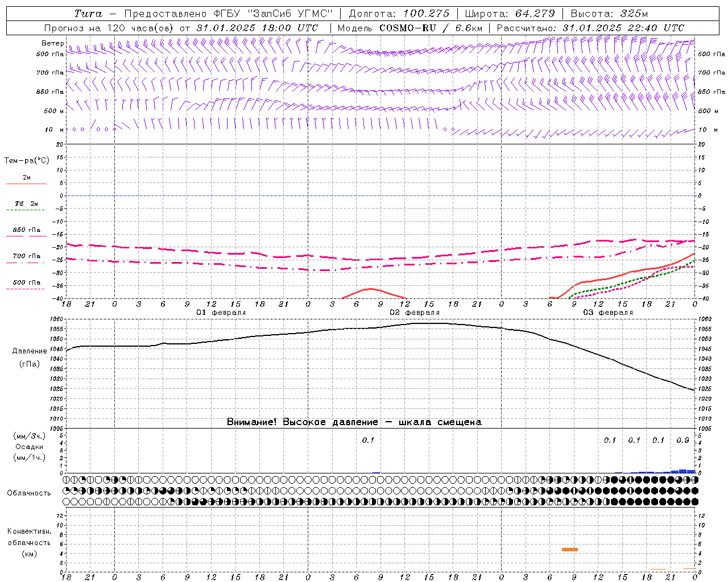Click the '03 февраля' date label
728x582 pixels.
[608, 312]
